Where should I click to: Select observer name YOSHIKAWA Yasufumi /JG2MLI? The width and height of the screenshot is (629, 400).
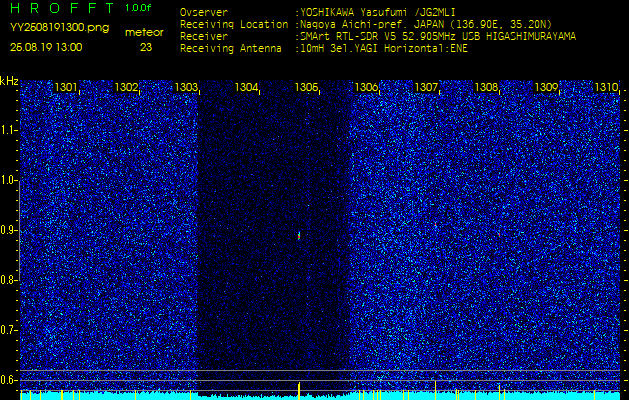point(377,13)
